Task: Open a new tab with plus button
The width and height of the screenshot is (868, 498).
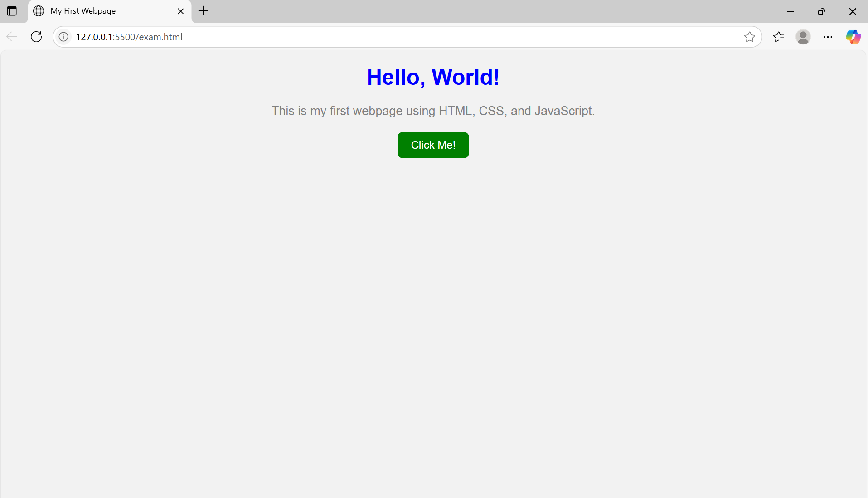Action: pos(203,11)
